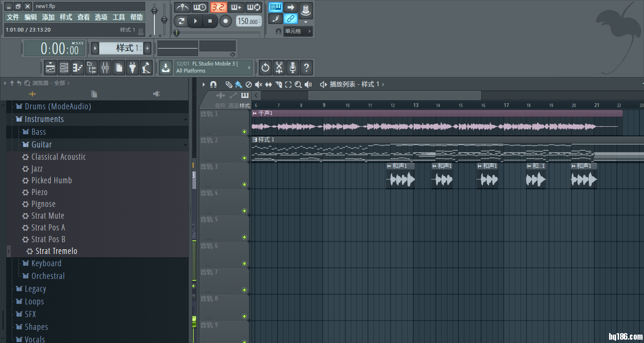The width and height of the screenshot is (644, 343).
Task: Click the microphone recording icon
Action: click(x=293, y=68)
